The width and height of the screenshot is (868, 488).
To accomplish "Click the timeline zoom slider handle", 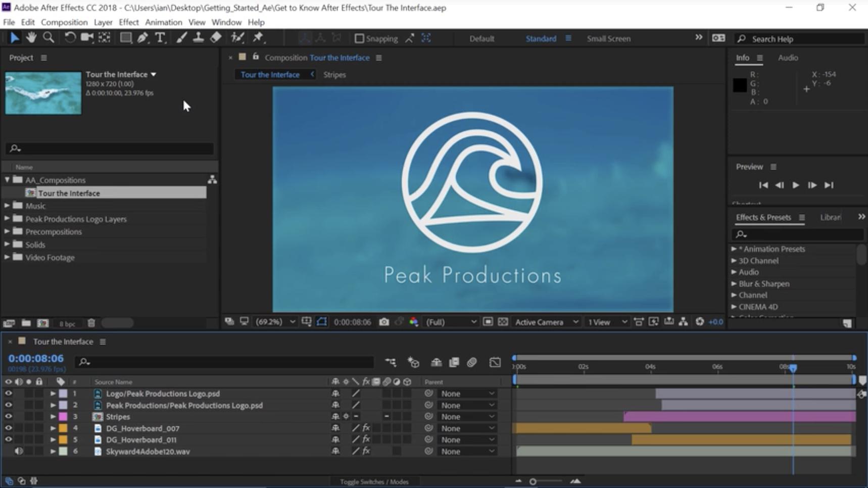I will pyautogui.click(x=533, y=481).
